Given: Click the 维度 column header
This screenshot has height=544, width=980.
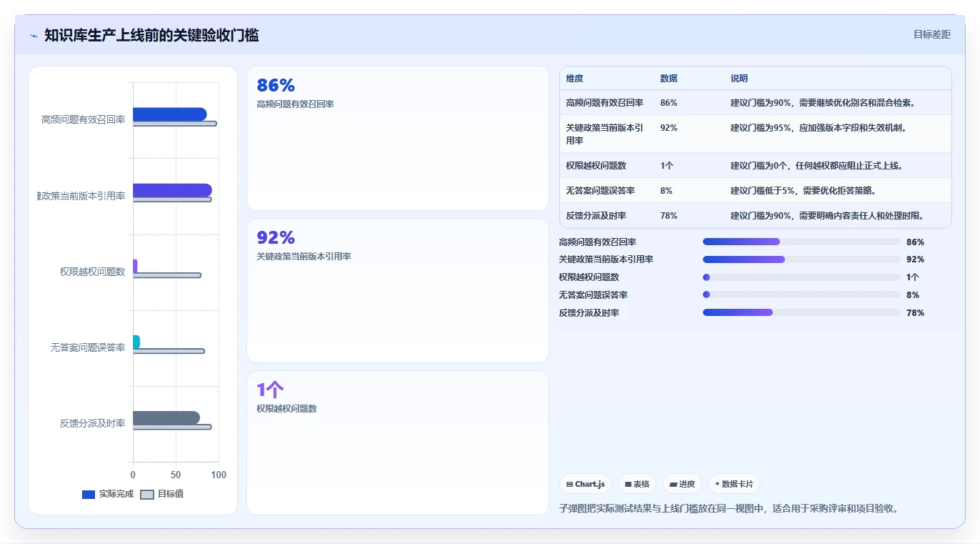Looking at the screenshot, I should tap(575, 79).
